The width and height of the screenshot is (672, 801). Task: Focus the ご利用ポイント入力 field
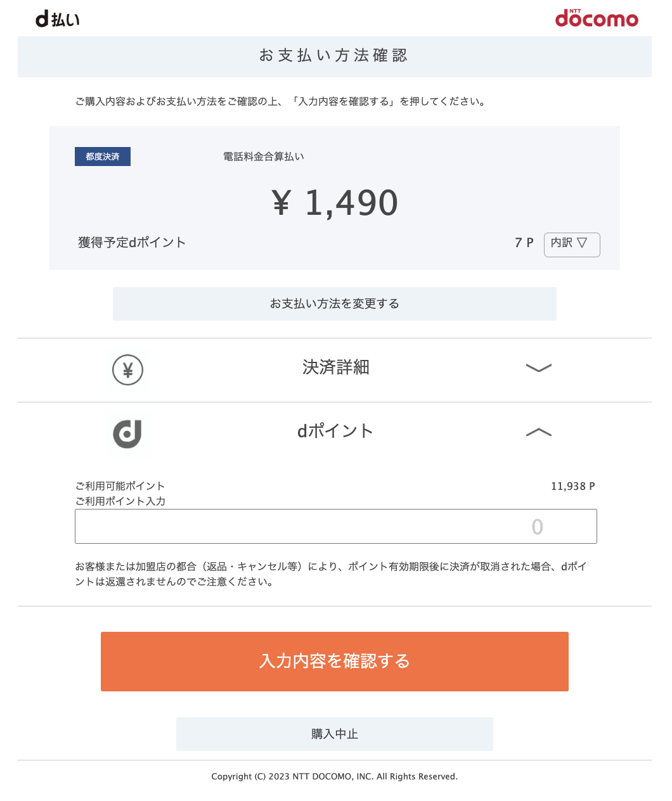pos(335,526)
